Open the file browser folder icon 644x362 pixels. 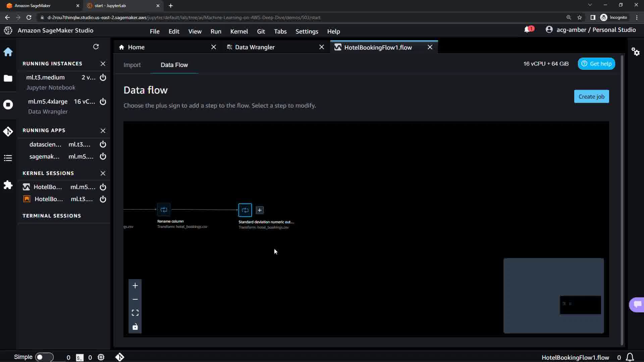[x=8, y=78]
